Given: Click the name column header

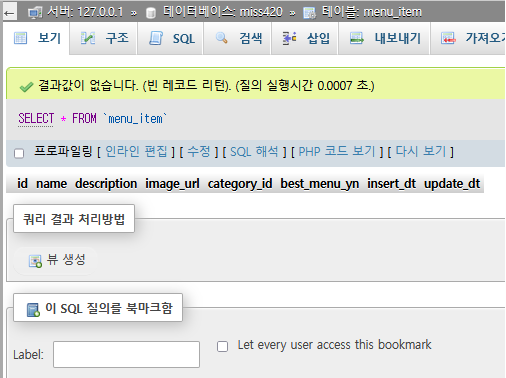Looking at the screenshot, I should (x=51, y=184).
